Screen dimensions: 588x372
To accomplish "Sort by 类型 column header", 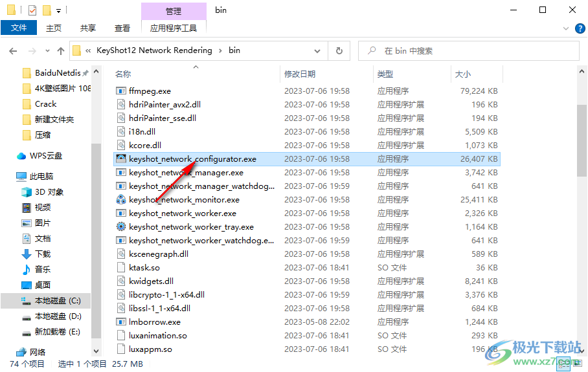I will 385,74.
